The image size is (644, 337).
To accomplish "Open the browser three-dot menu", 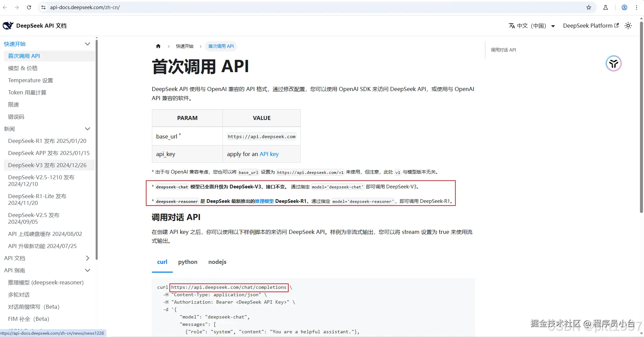I will coord(637,7).
